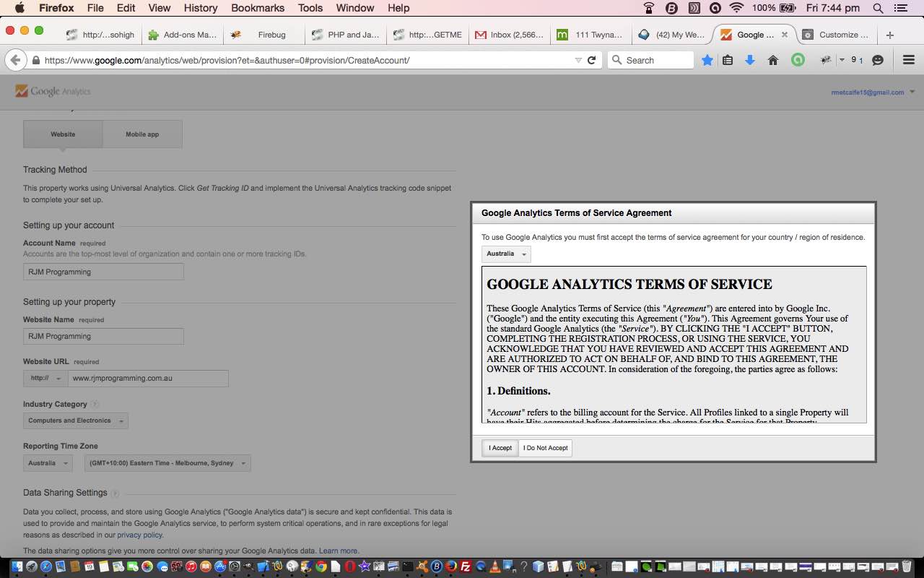924x578 pixels.
Task: Go to the Home page icon
Action: 773,61
